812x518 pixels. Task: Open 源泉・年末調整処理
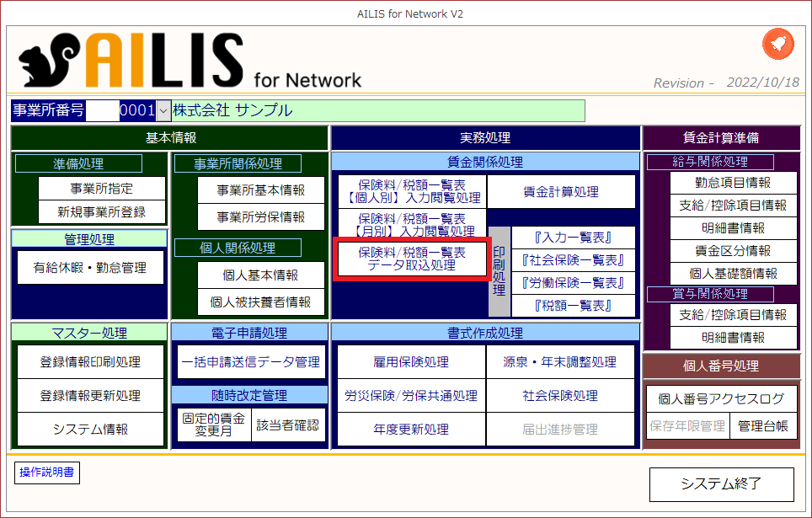pos(561,362)
